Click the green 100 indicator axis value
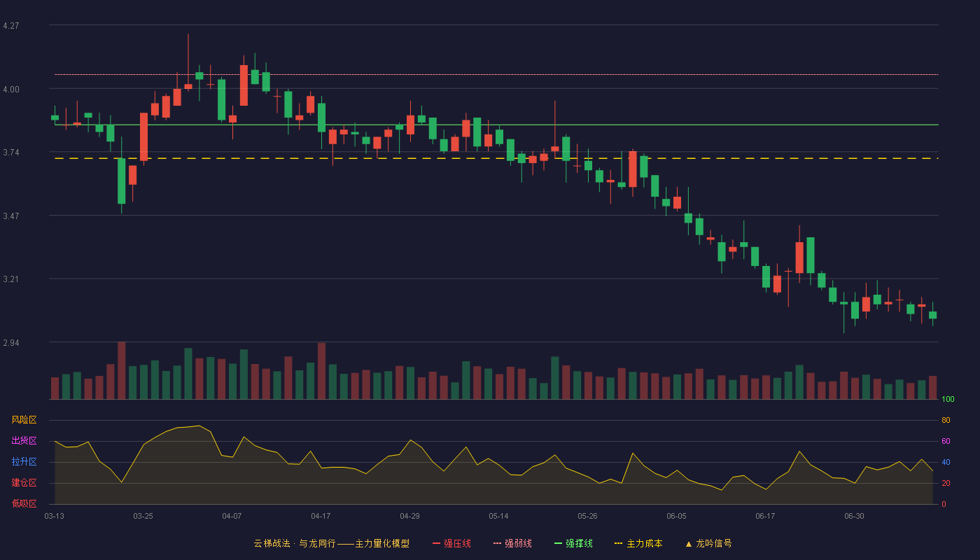This screenshot has height=560, width=980. tap(948, 400)
